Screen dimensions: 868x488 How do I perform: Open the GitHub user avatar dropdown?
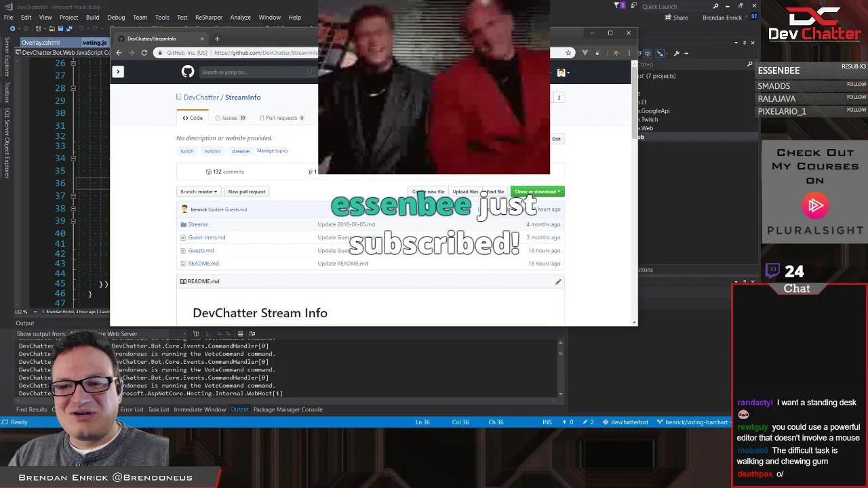(x=562, y=73)
